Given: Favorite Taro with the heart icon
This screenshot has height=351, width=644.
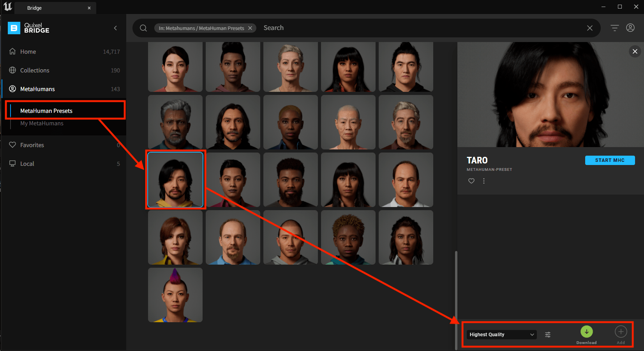Looking at the screenshot, I should (x=471, y=181).
